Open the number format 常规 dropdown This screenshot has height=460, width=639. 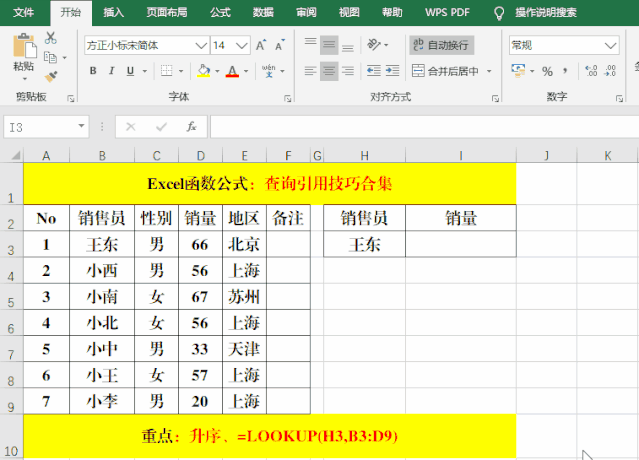click(610, 45)
